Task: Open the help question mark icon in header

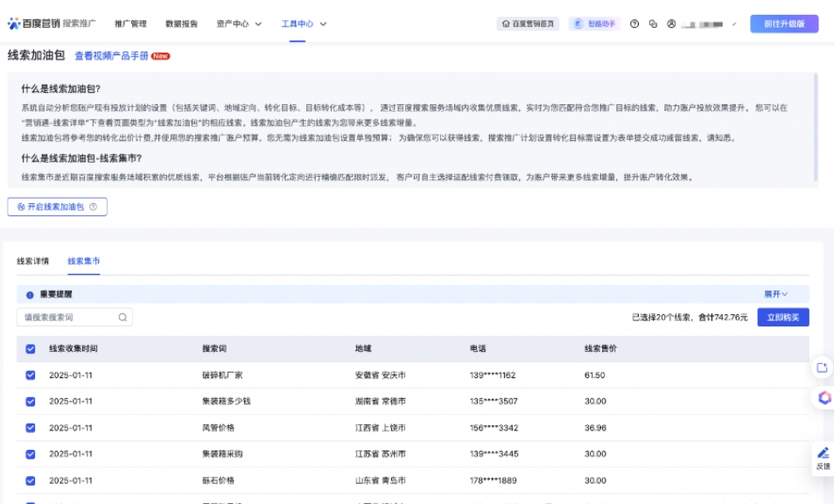Action: pyautogui.click(x=634, y=24)
